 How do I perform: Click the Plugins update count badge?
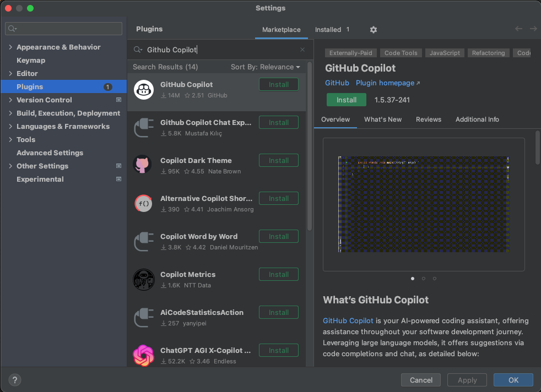(107, 87)
